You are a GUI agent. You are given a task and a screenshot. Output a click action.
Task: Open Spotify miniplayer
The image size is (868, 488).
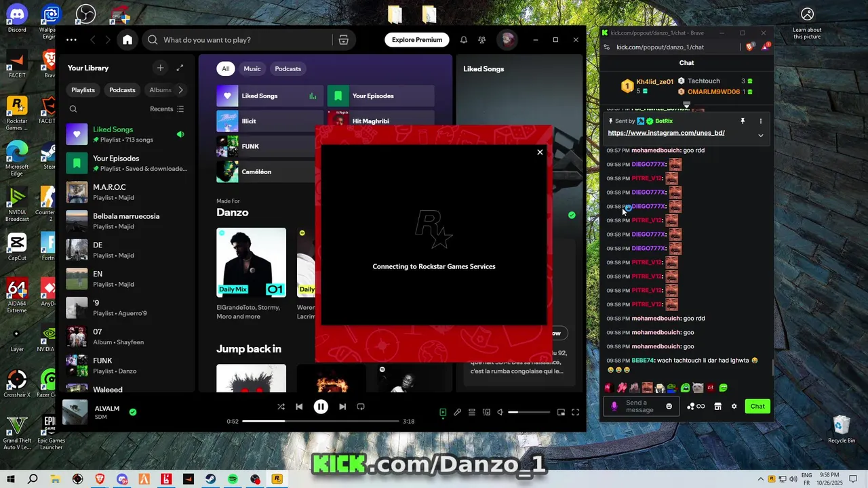(x=561, y=412)
